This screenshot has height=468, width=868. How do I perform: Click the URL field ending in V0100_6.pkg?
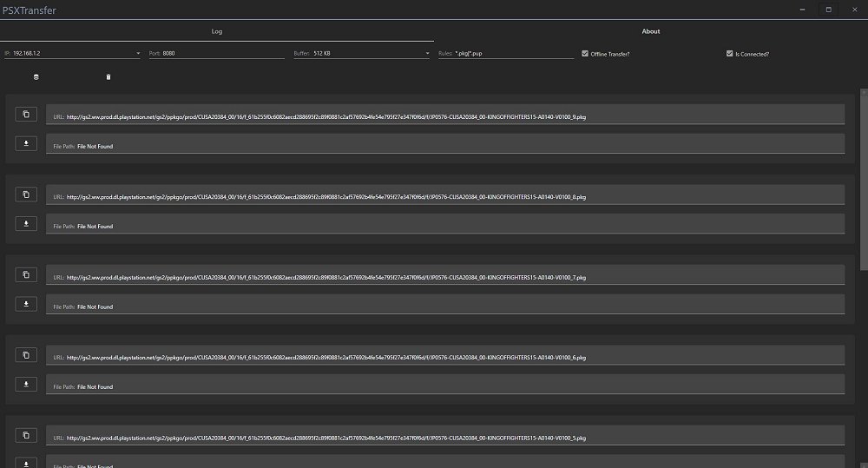pos(445,355)
